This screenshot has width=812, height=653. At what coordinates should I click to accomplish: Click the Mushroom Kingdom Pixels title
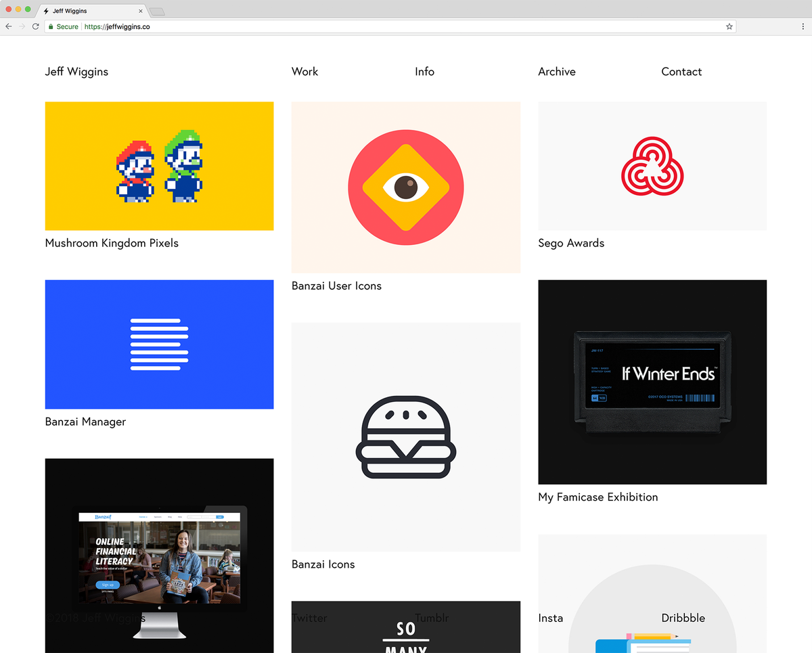[112, 243]
